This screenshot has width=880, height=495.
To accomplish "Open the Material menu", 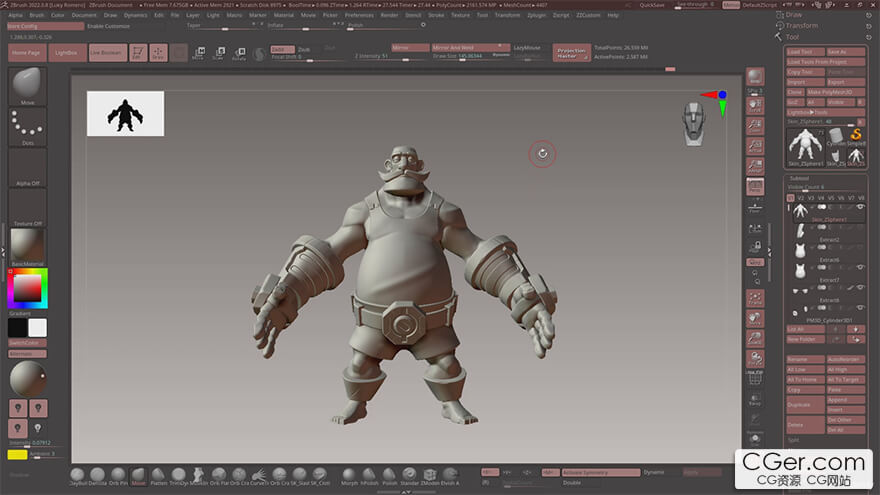I will 284,15.
